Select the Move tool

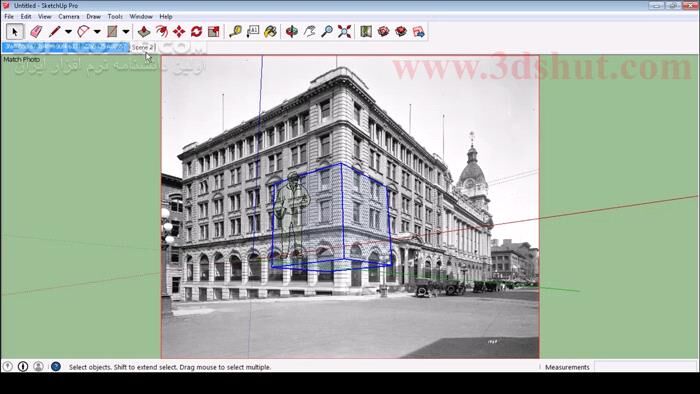click(179, 32)
